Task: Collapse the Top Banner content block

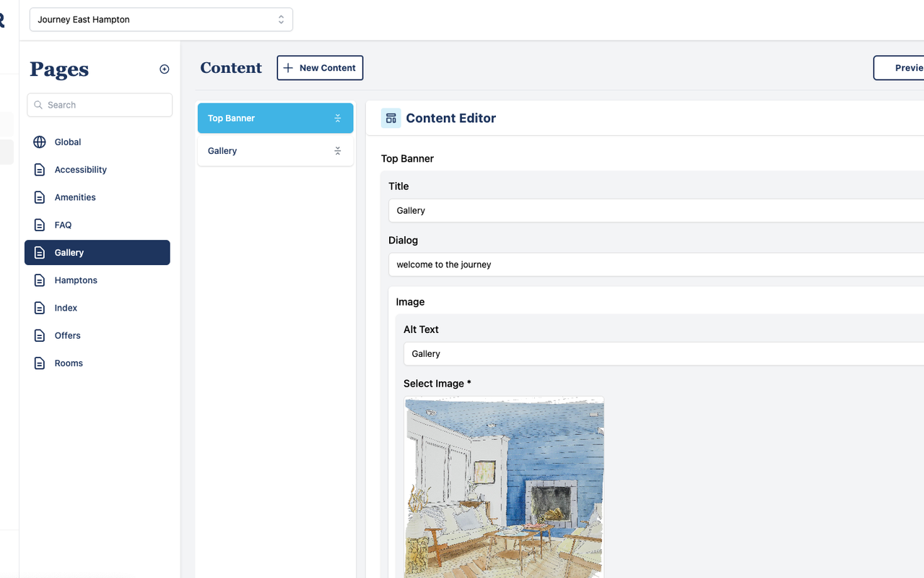Action: coord(337,118)
